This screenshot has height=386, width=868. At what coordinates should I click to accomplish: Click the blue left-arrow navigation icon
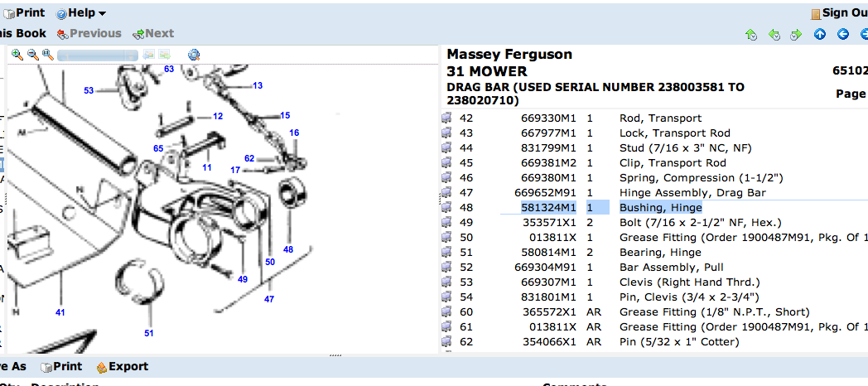point(843,34)
